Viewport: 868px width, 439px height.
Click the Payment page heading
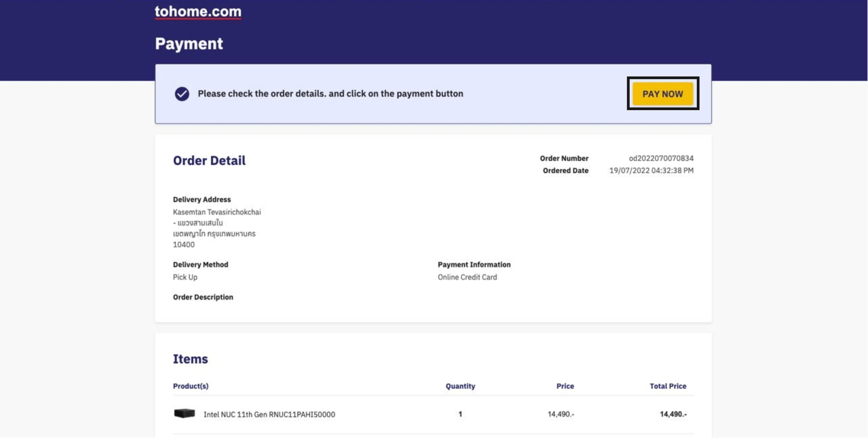[189, 44]
